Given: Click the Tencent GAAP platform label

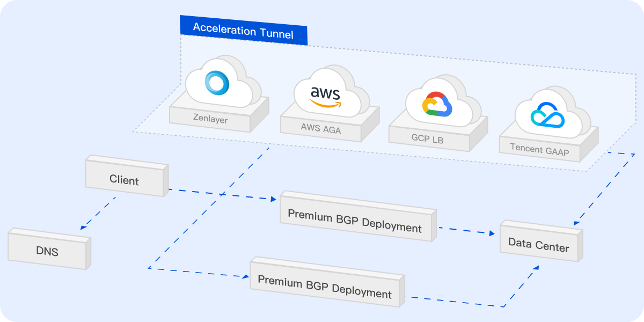Looking at the screenshot, I should [538, 149].
